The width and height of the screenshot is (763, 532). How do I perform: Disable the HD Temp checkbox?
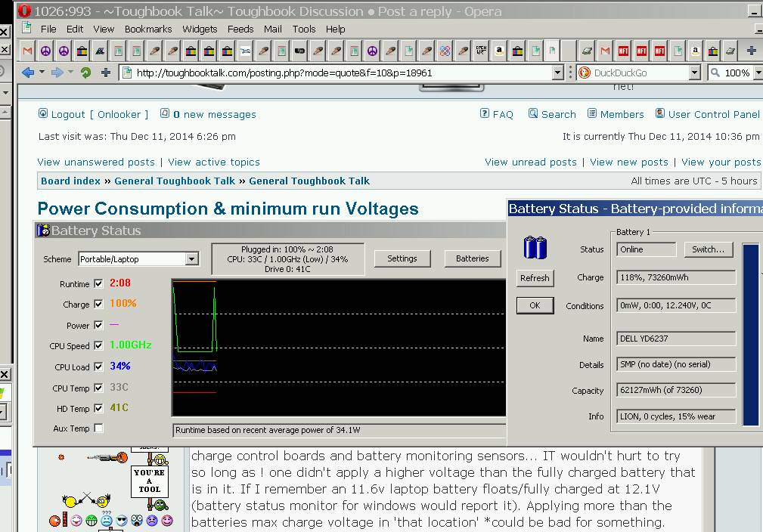click(99, 408)
